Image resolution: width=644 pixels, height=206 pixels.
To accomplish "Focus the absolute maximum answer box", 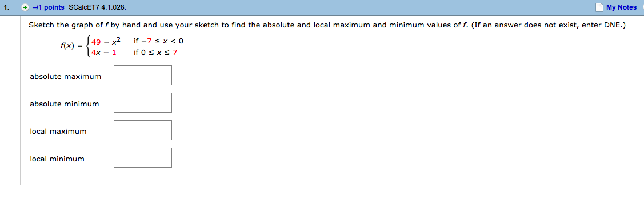I will point(142,75).
